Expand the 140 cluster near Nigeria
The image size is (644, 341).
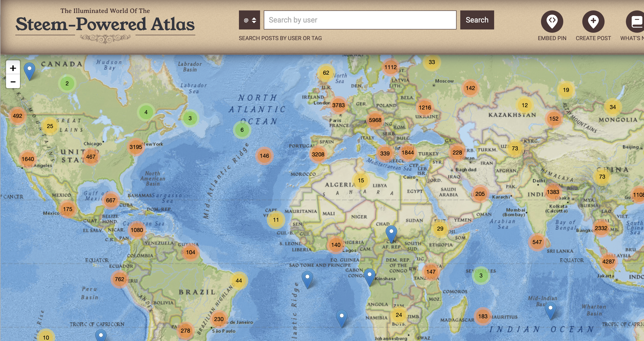point(336,245)
